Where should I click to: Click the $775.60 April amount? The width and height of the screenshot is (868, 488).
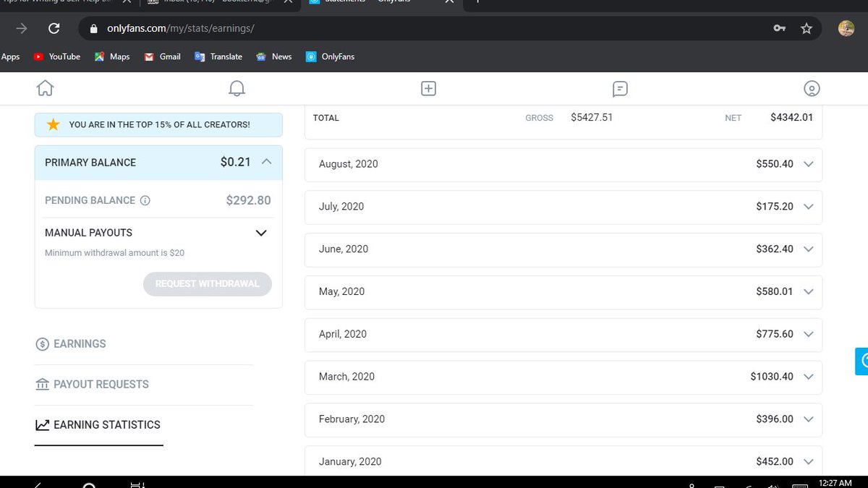click(x=775, y=334)
